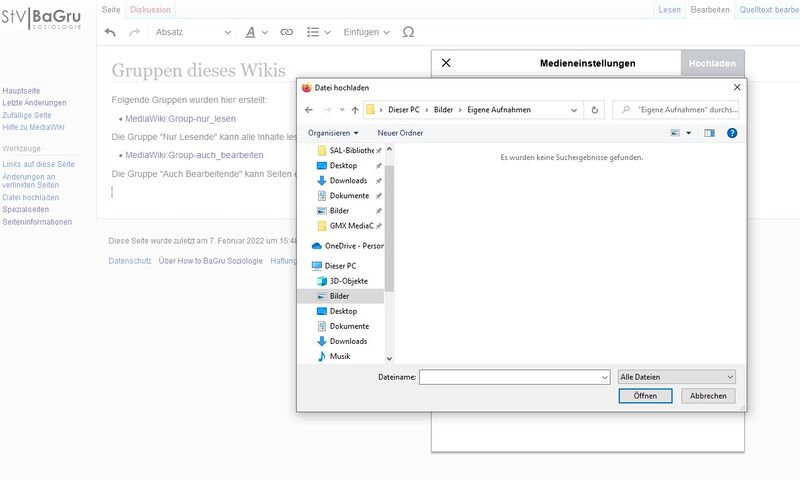Open the Alle Dateien file type dropdown
Viewport: 800px width, 480px height.
(677, 377)
